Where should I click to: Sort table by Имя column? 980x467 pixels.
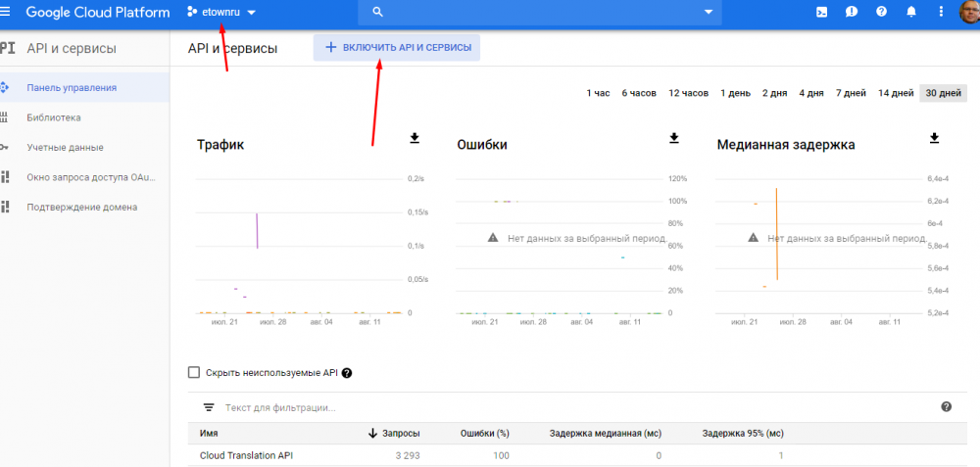coord(209,434)
